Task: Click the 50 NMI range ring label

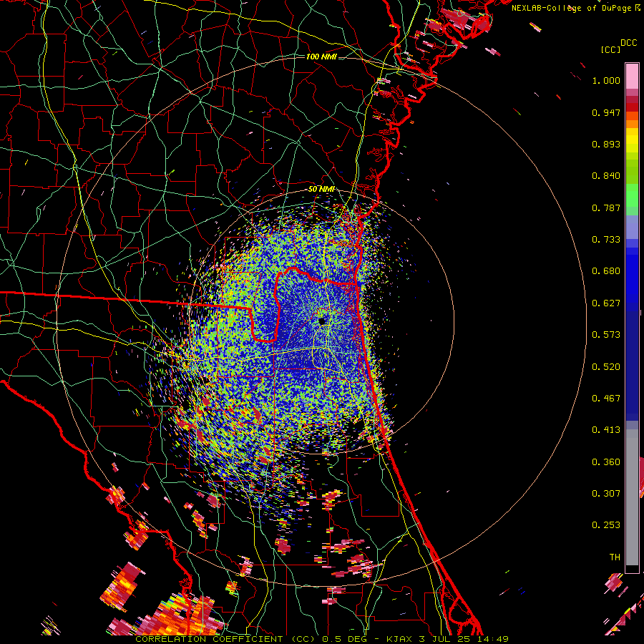Action: tap(321, 190)
